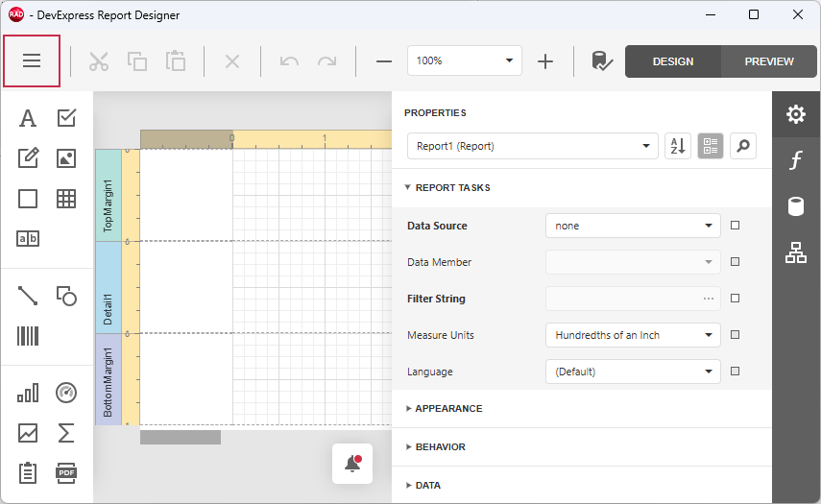Toggle categorized properties view
821x504 pixels.
pos(711,146)
